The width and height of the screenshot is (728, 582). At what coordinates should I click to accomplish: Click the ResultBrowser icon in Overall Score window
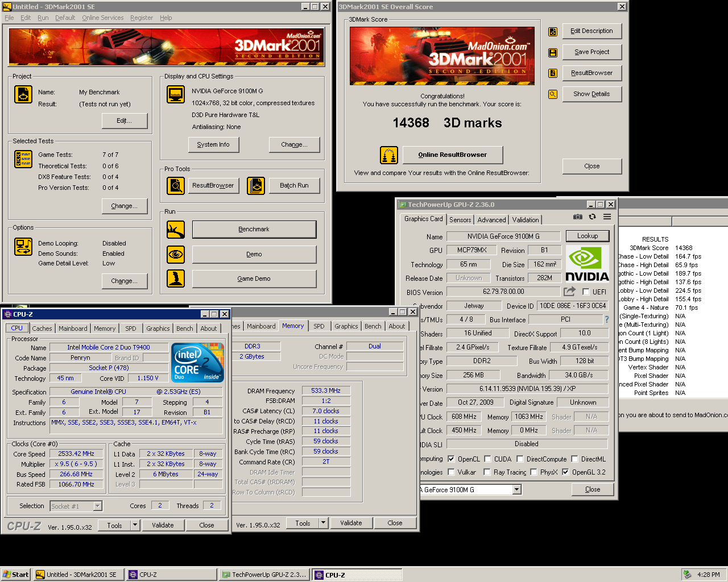click(x=553, y=73)
